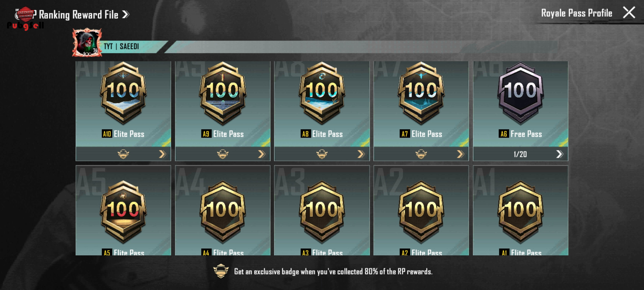
Task: Click the exclusive badge icon under A8
Action: (x=322, y=154)
